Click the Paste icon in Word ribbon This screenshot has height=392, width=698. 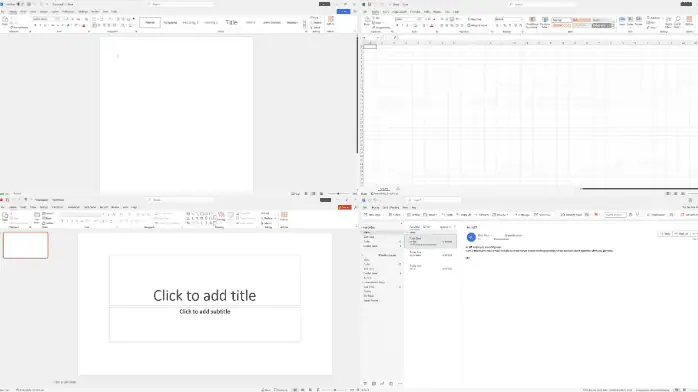coord(5,20)
